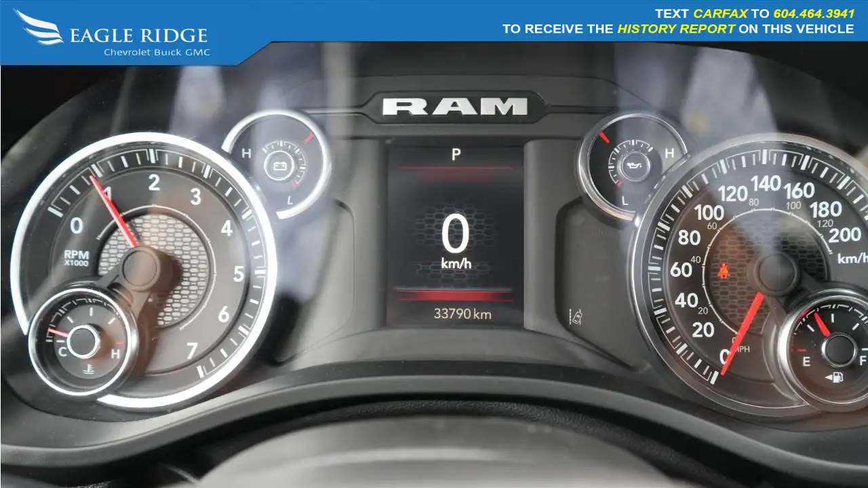
Task: Click the red seatbelt warning light
Action: click(723, 273)
